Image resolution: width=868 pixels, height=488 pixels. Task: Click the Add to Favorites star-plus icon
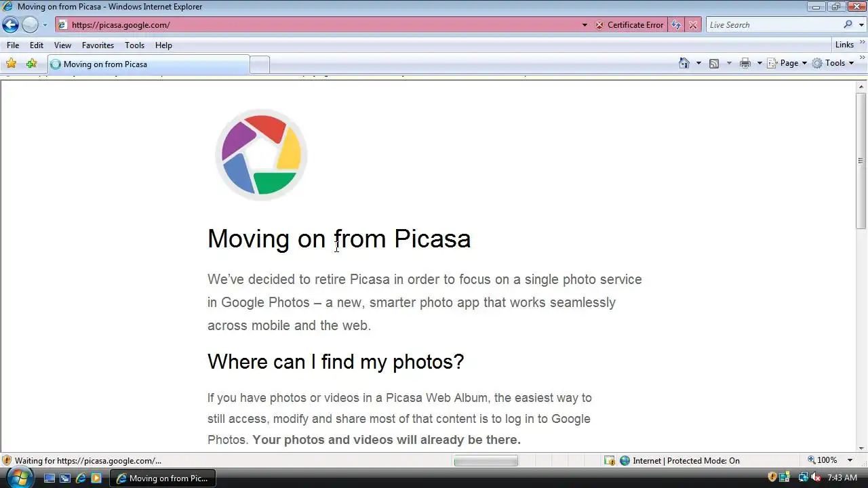click(x=31, y=64)
